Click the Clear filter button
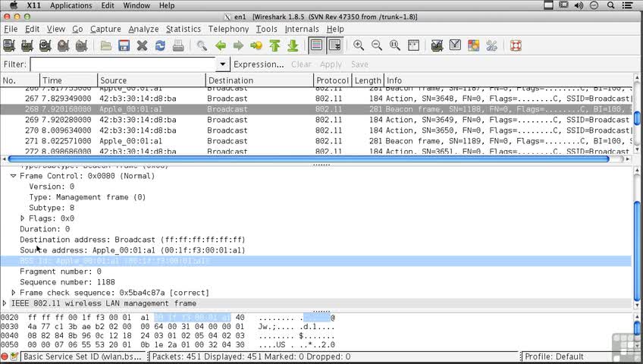Image resolution: width=643 pixels, height=364 pixels. pos(301,64)
